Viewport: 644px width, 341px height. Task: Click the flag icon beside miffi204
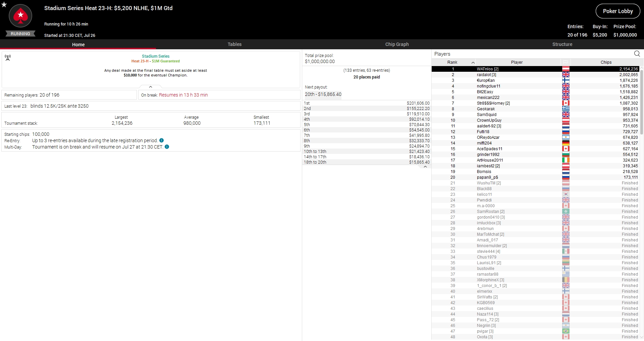pyautogui.click(x=566, y=143)
